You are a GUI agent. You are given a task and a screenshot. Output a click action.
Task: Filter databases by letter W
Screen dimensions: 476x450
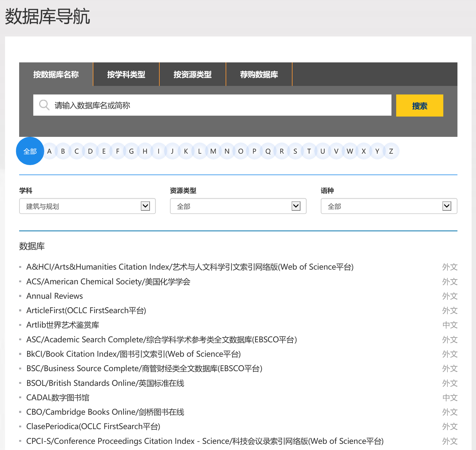[x=350, y=151]
